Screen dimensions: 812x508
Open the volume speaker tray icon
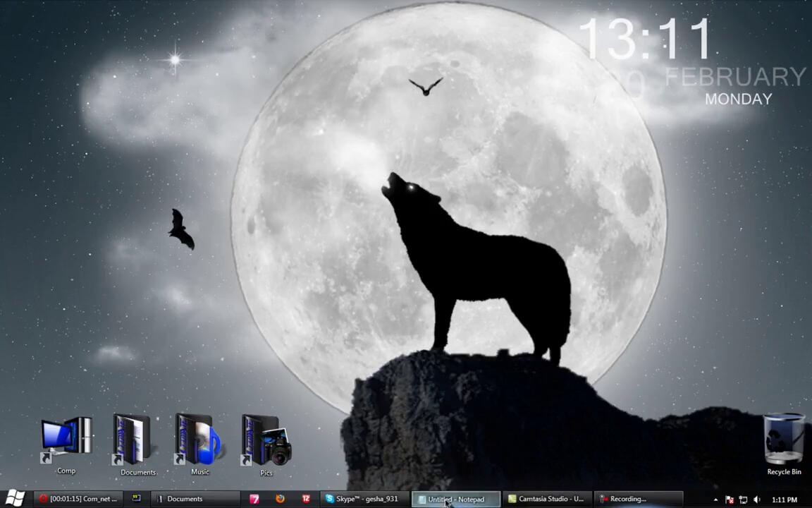point(757,500)
